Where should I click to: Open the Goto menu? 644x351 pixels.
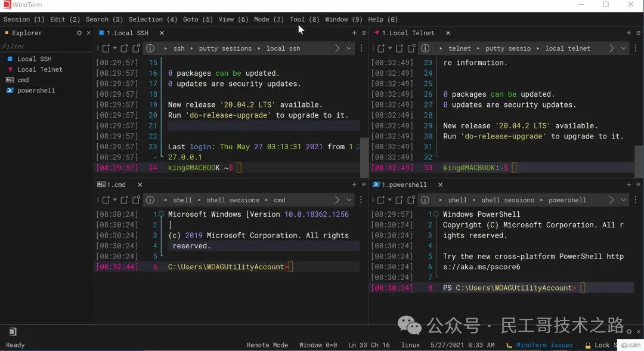coord(197,19)
